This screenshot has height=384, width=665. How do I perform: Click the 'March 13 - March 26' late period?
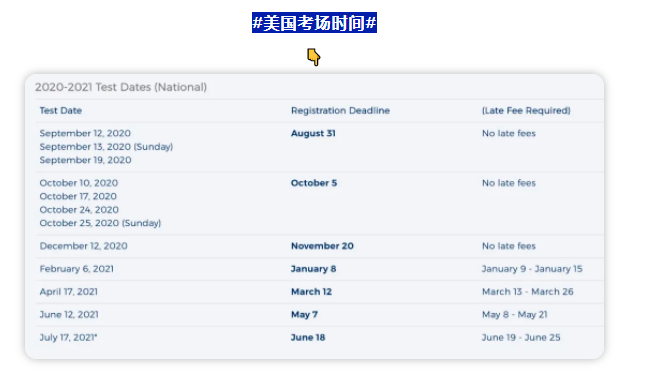(x=527, y=292)
